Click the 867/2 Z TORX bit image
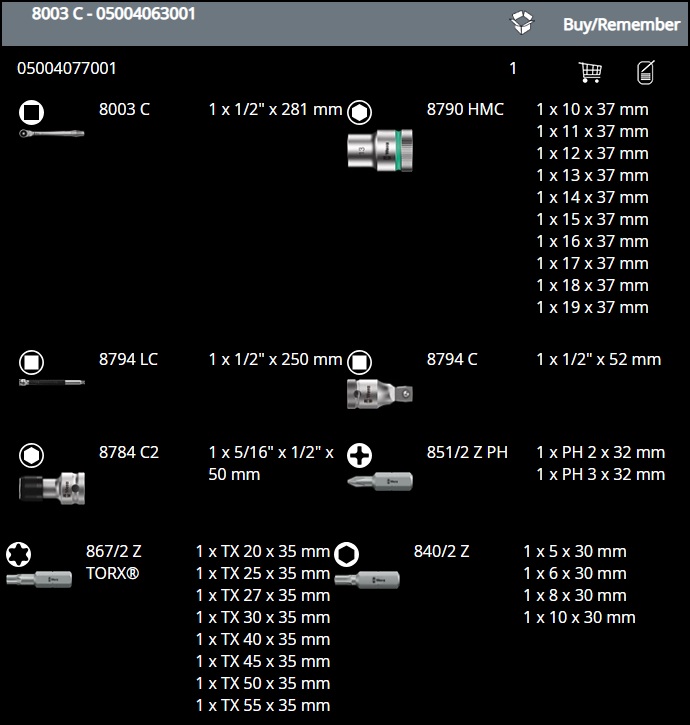 pos(39,579)
